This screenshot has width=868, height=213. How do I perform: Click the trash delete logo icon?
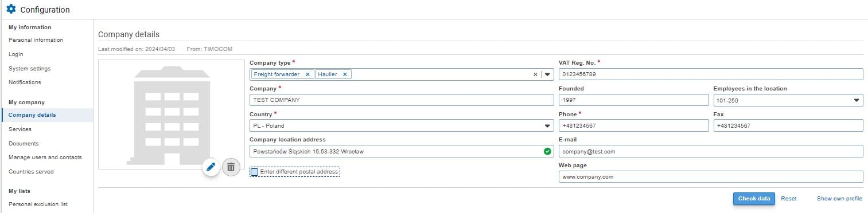pos(231,167)
